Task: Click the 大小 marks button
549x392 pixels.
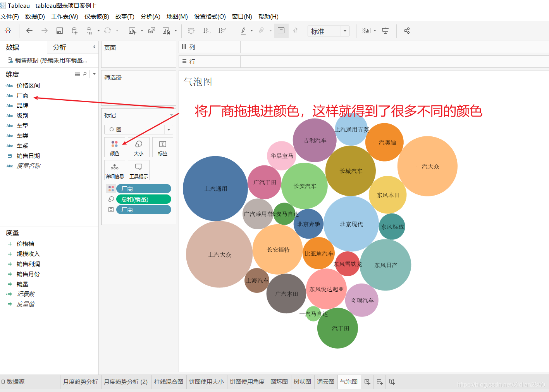Action: point(139,147)
